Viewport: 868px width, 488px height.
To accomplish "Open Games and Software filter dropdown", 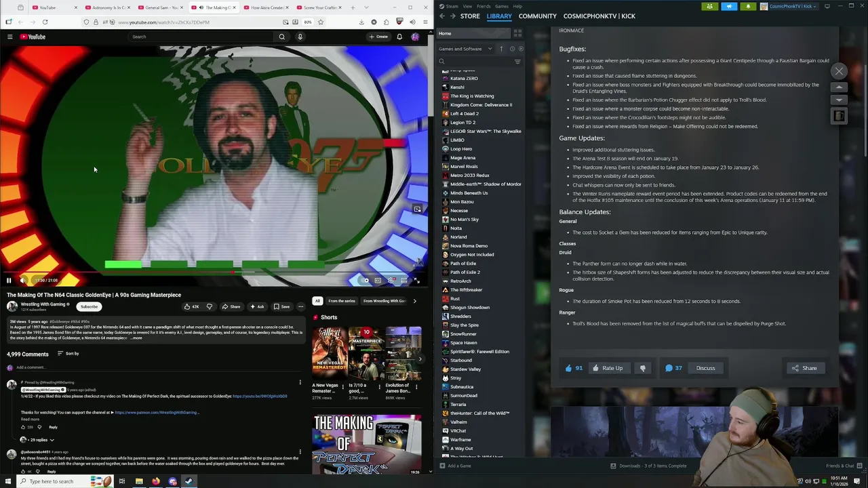I will coord(466,49).
